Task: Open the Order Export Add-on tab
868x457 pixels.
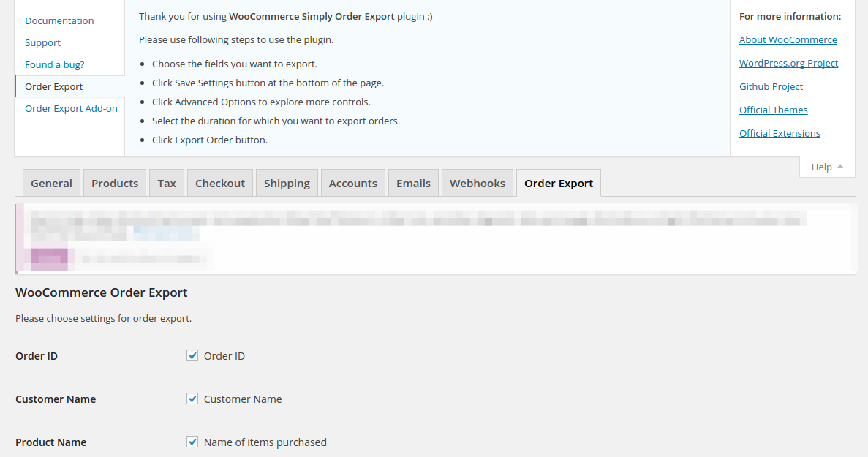Action: click(71, 108)
